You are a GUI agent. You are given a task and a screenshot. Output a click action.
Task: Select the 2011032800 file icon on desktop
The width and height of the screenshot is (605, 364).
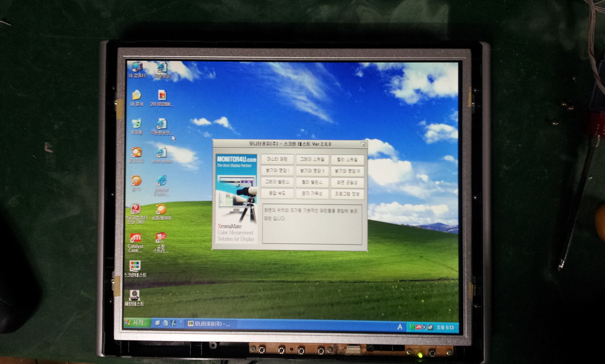[x=162, y=98]
